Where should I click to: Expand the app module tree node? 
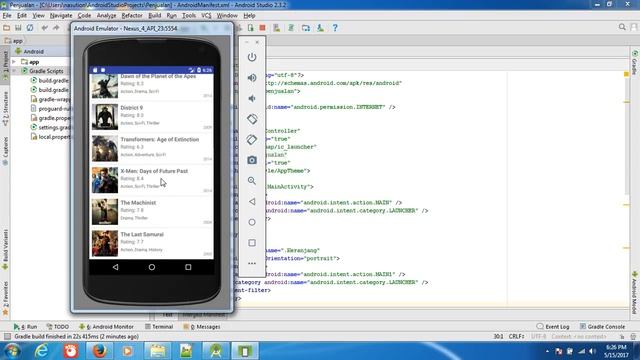[x=14, y=62]
